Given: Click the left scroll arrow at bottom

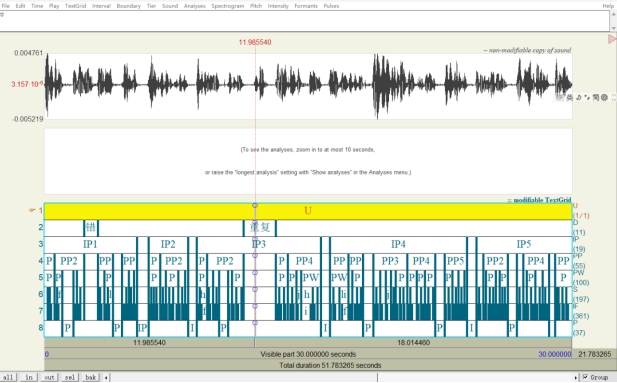Looking at the screenshot, I should click(106, 377).
